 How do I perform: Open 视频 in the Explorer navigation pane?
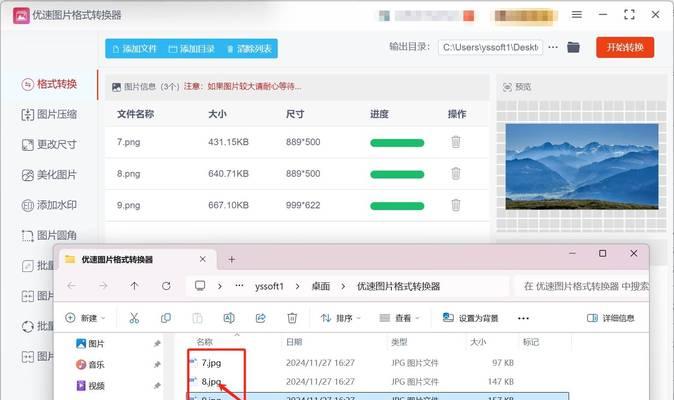[90, 386]
